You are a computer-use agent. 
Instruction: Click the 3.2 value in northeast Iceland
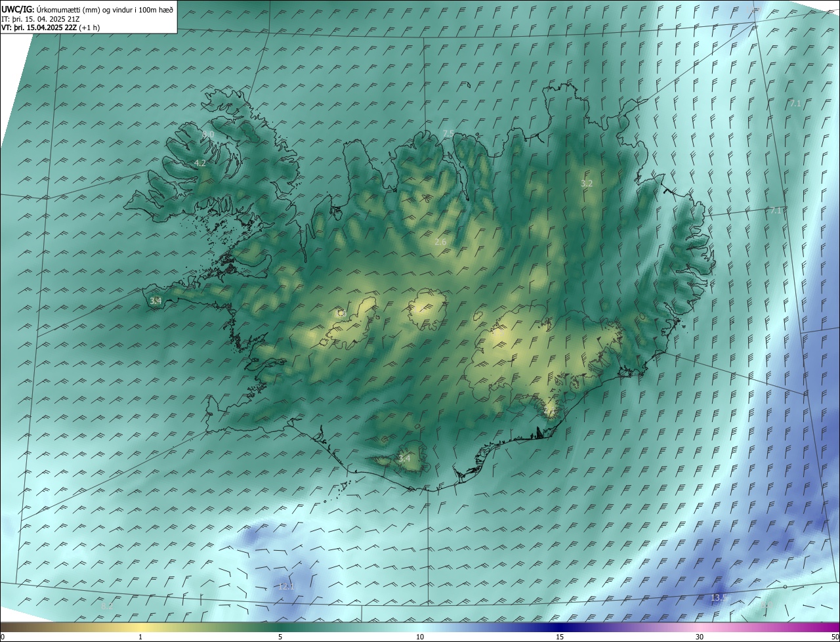tap(587, 184)
